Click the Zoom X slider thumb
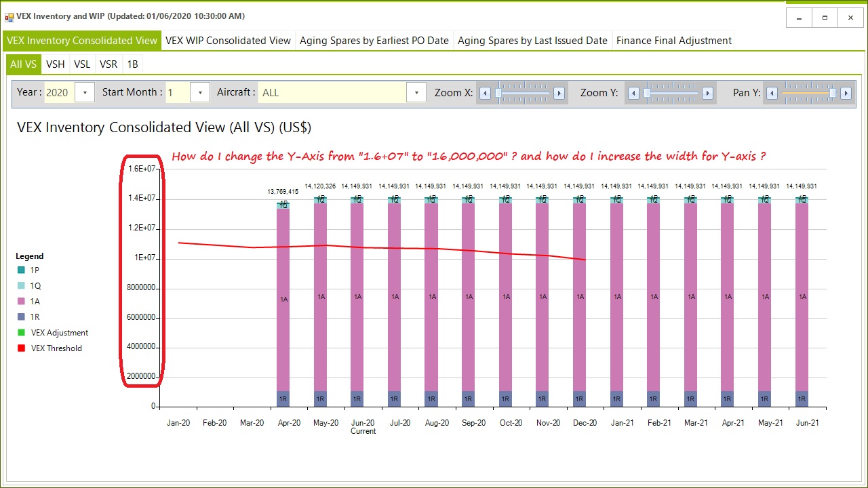Image resolution: width=868 pixels, height=488 pixels. tap(498, 93)
